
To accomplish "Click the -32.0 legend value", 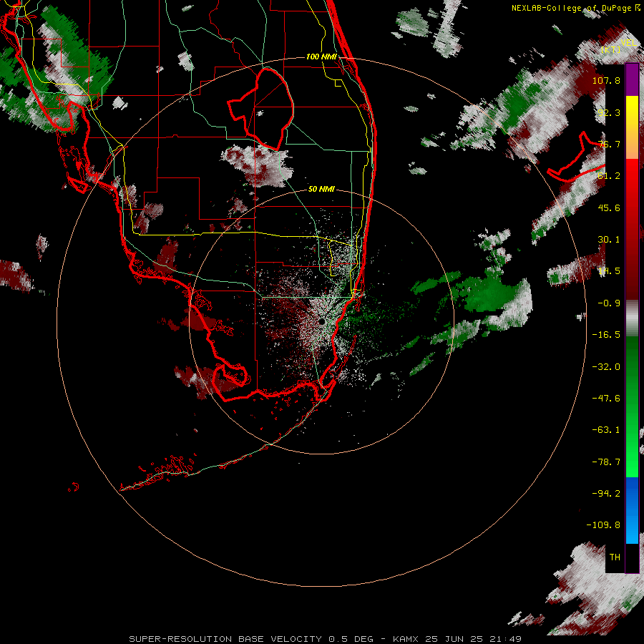I will click(x=606, y=367).
